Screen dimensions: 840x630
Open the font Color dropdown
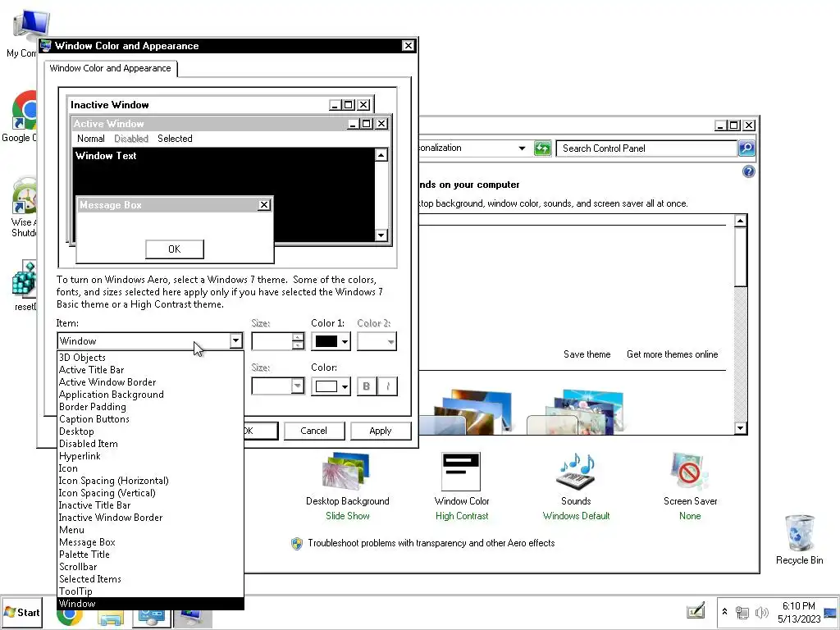[x=345, y=386]
